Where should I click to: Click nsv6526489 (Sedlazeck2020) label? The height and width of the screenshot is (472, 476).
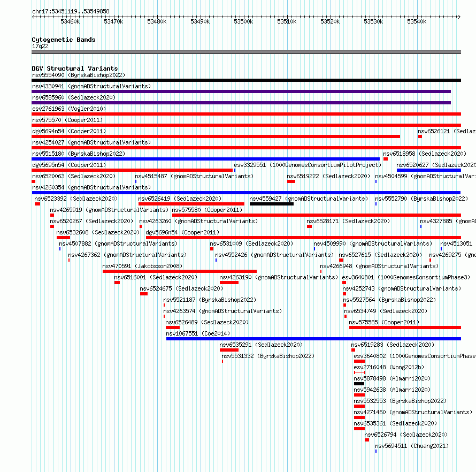[207, 322]
